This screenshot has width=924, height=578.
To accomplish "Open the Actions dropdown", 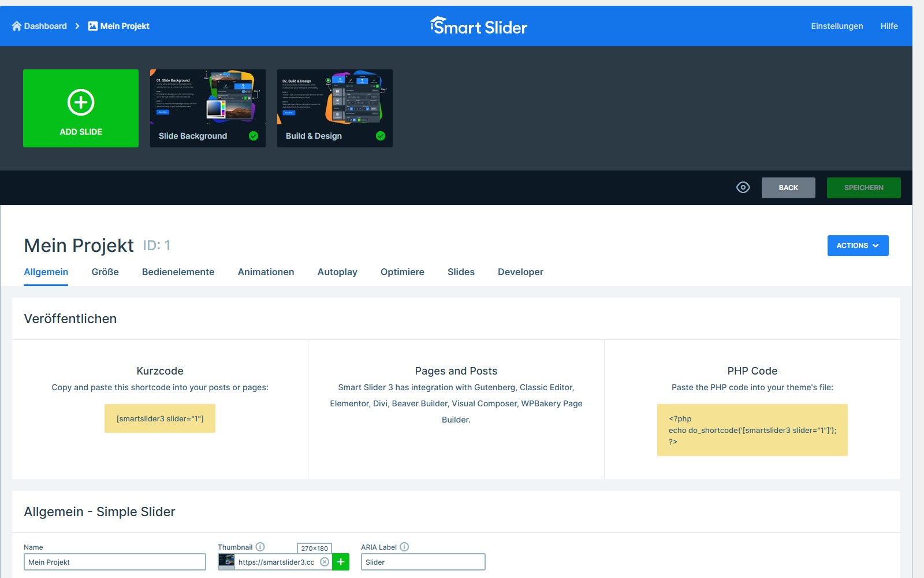I will pyautogui.click(x=858, y=246).
